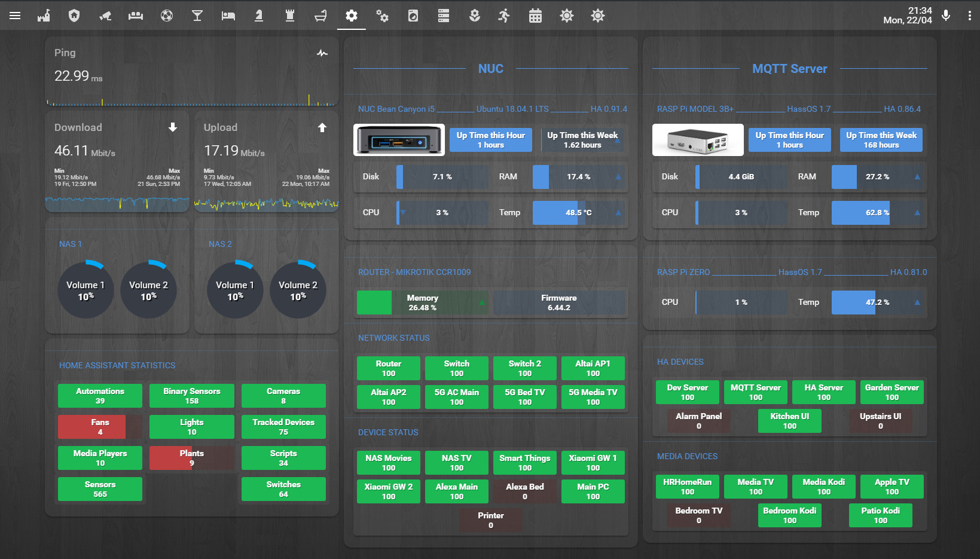Open the hamburger sidebar menu
Image resolution: width=980 pixels, height=559 pixels.
pos(15,16)
